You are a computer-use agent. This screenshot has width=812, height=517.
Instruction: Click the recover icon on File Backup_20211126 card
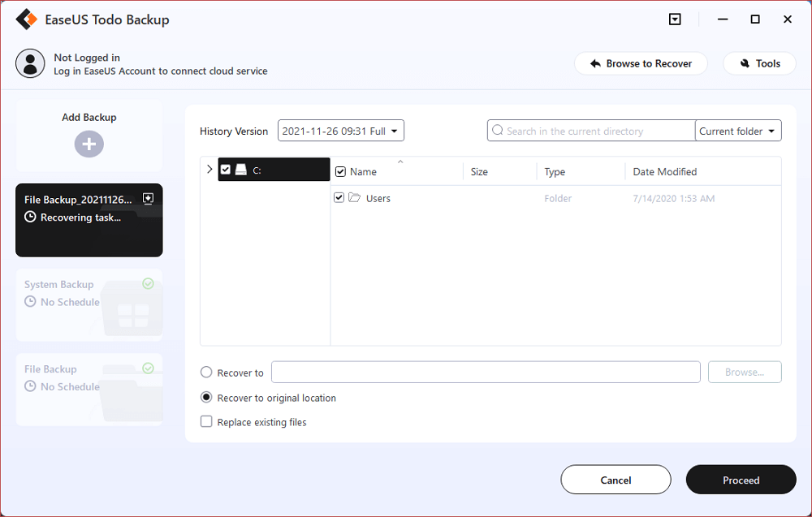point(148,199)
